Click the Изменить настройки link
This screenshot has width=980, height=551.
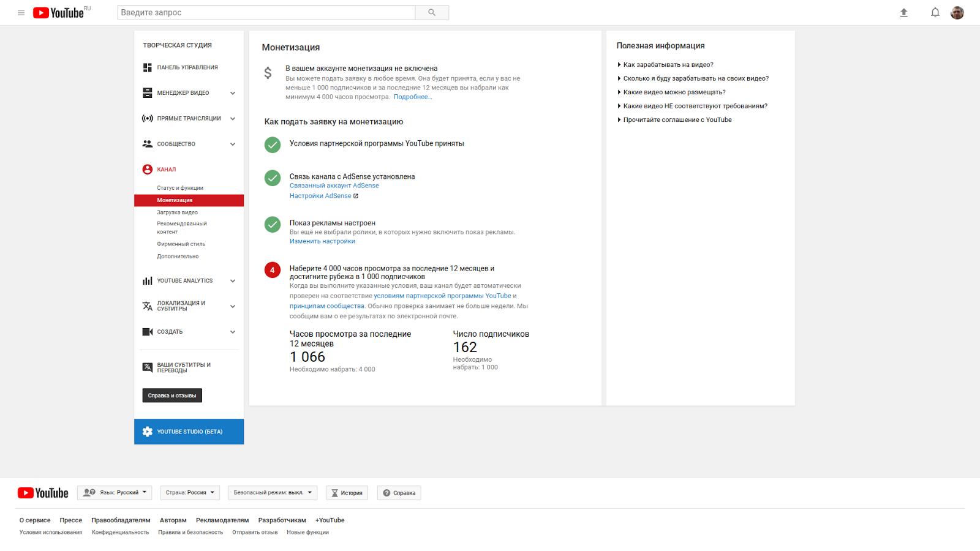click(x=322, y=241)
